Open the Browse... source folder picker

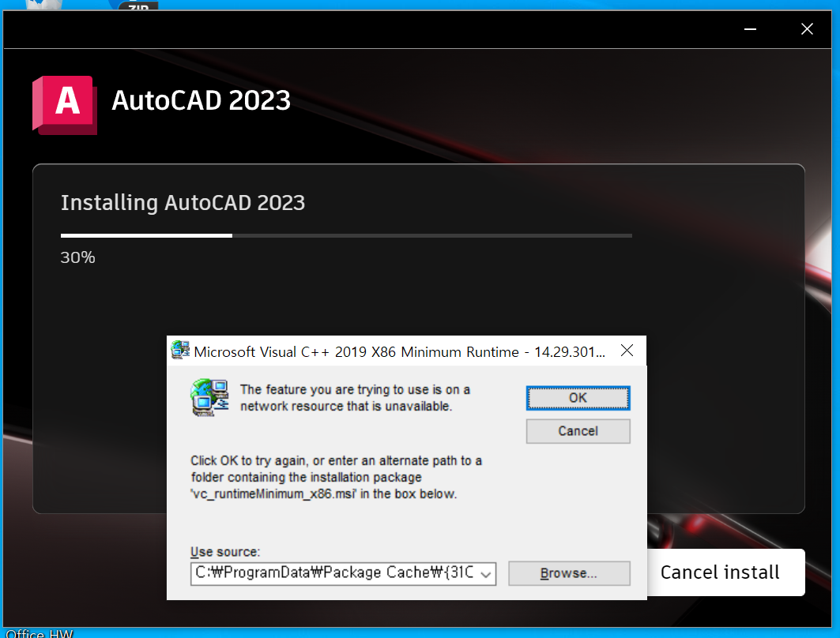(569, 573)
